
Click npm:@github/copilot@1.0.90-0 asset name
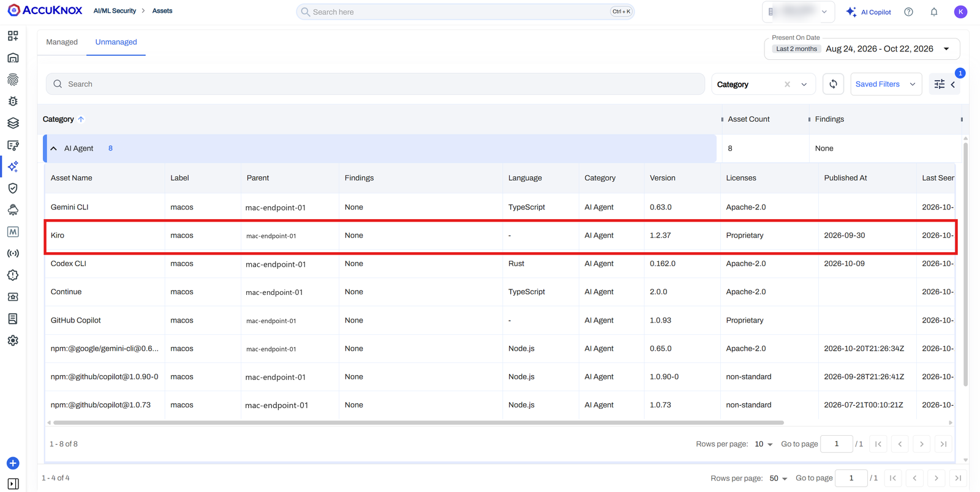pyautogui.click(x=104, y=377)
